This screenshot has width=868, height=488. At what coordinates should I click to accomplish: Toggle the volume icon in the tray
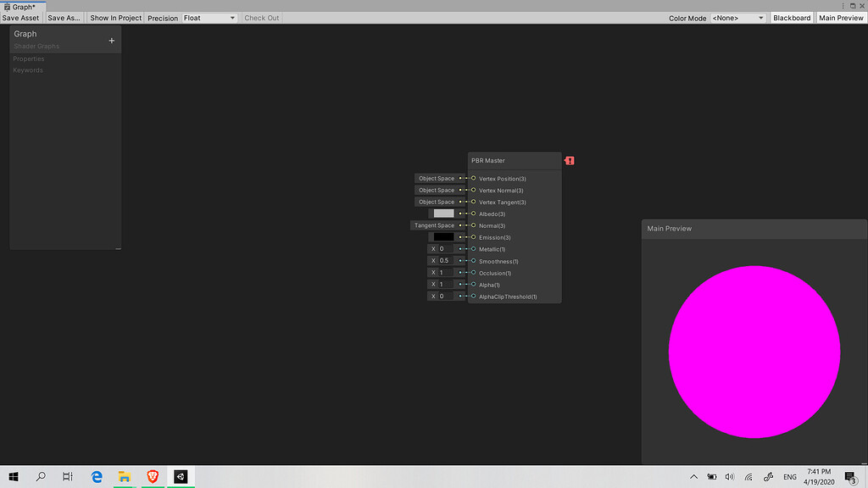point(729,476)
